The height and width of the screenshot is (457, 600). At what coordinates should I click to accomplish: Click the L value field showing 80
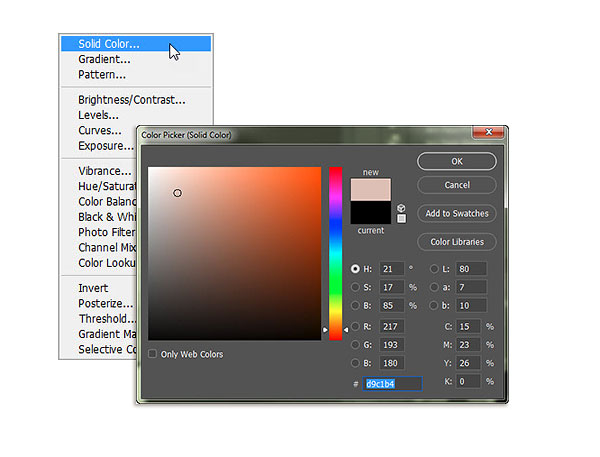(471, 269)
